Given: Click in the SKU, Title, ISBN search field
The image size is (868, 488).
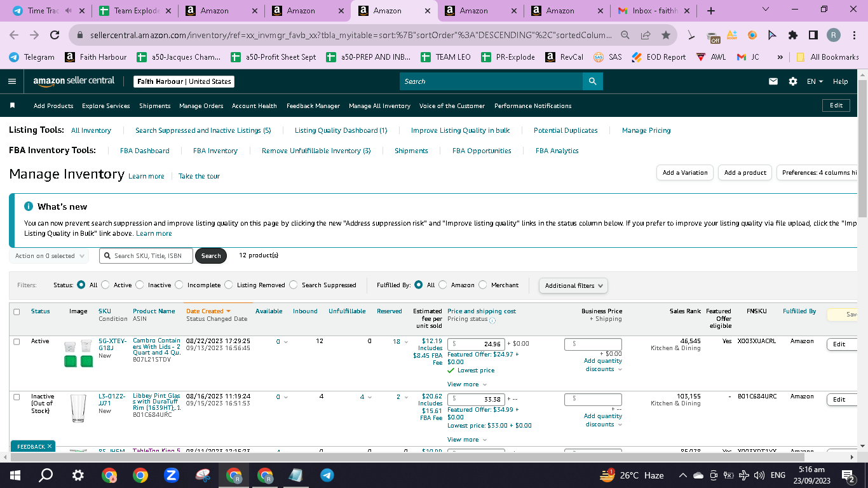Looking at the screenshot, I should tap(146, 256).
